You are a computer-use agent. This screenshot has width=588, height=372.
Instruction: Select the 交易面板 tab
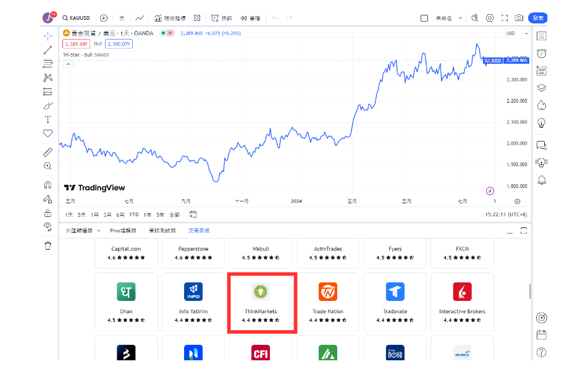point(199,230)
